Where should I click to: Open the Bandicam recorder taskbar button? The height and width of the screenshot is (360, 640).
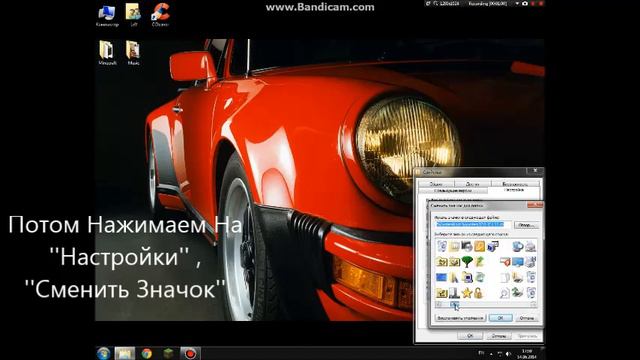(x=190, y=353)
